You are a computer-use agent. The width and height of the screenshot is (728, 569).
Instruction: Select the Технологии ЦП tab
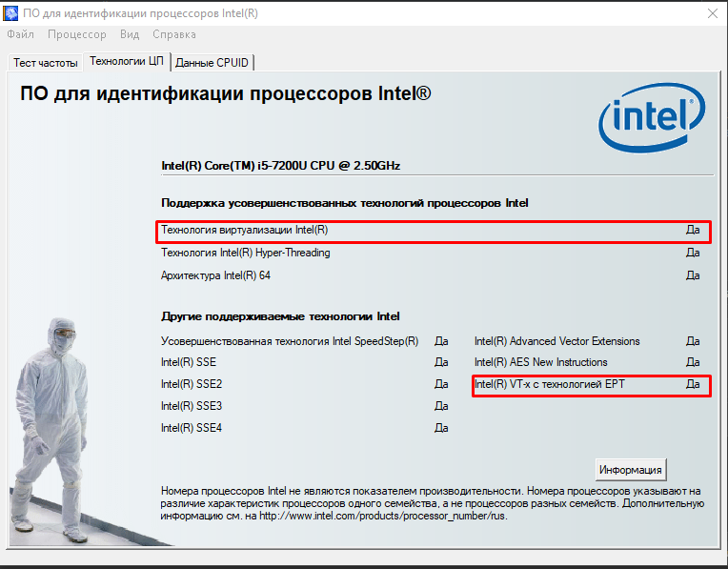point(127,61)
